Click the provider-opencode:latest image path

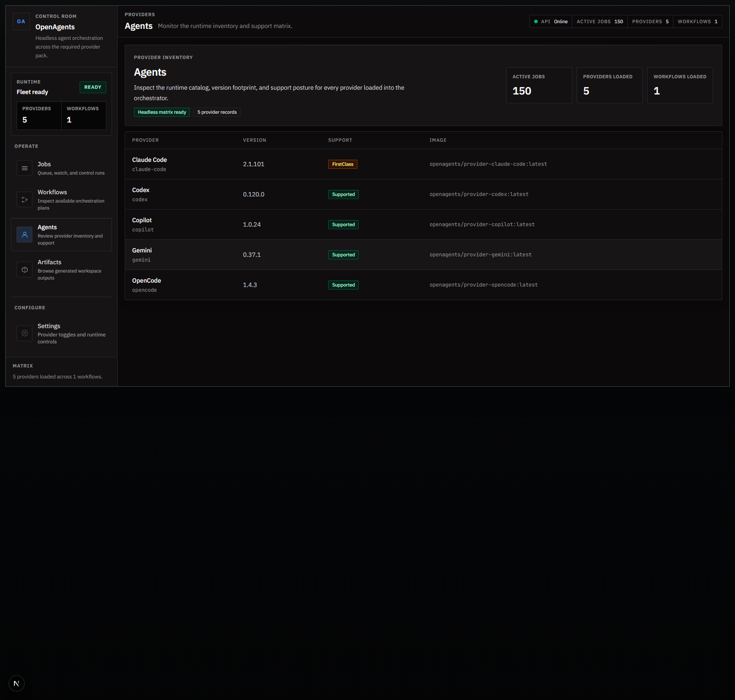(484, 285)
